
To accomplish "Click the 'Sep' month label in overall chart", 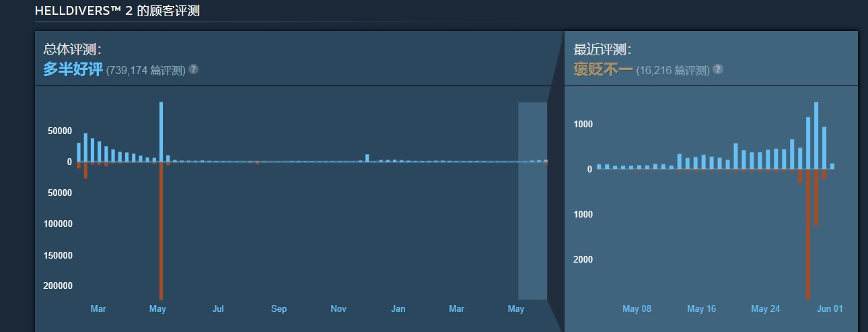I will pos(279,309).
